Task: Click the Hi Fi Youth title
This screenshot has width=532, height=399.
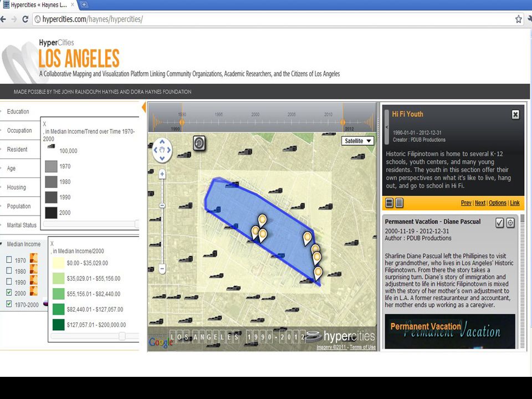Action: [x=407, y=114]
